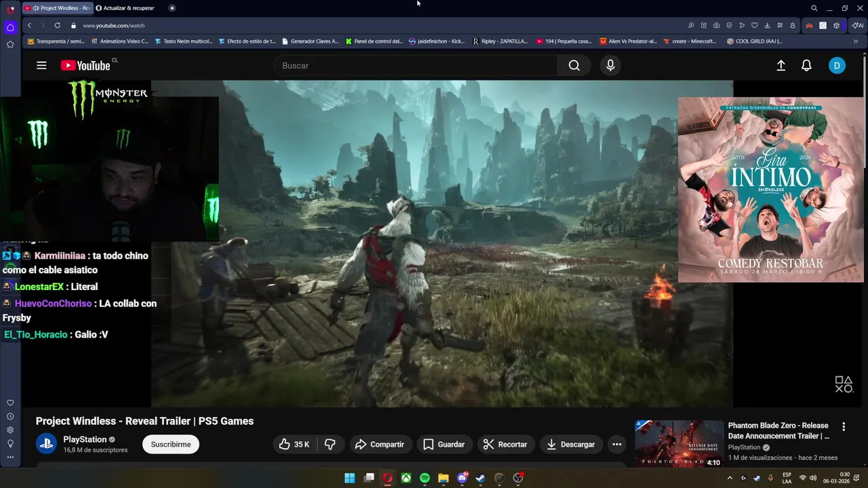The image size is (868, 488).
Task: Open Opera sidebar bookmarks star
Action: 10,44
